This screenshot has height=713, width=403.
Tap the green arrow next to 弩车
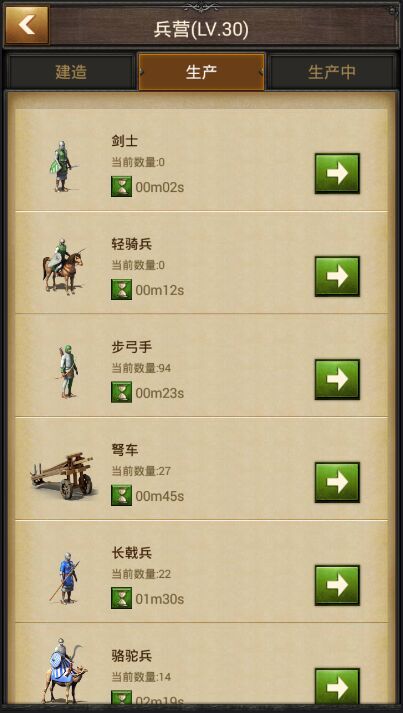tap(337, 482)
